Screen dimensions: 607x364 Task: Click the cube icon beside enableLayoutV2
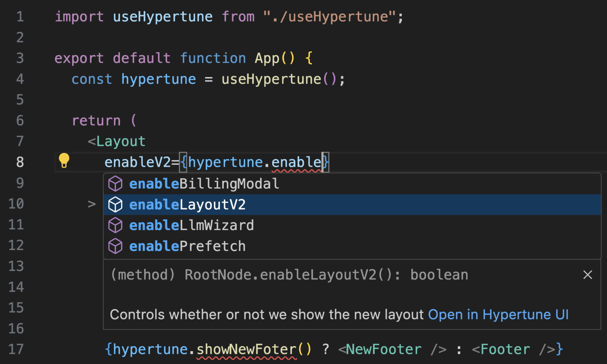[115, 204]
